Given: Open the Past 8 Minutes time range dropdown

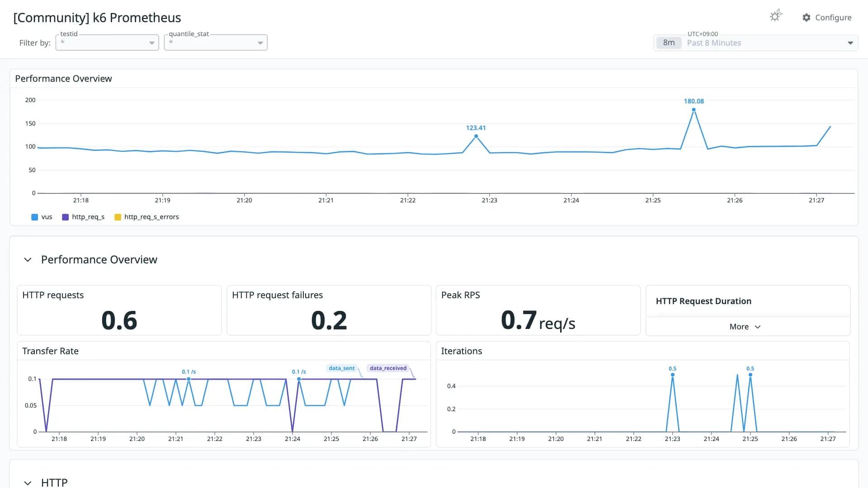Looking at the screenshot, I should [755, 43].
